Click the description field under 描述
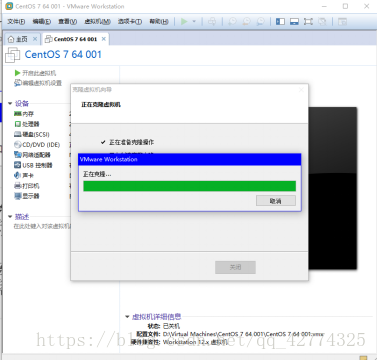This screenshot has width=377, height=360. (42, 226)
